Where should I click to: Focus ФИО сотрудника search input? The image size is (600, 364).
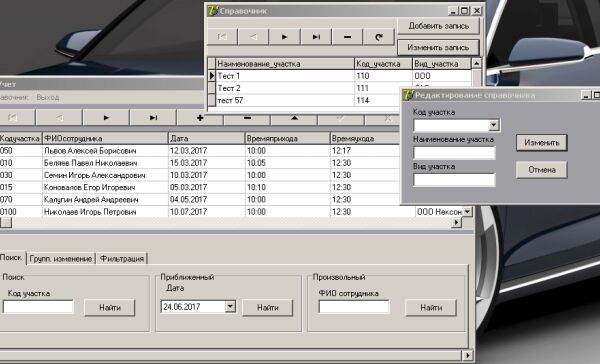coord(354,307)
